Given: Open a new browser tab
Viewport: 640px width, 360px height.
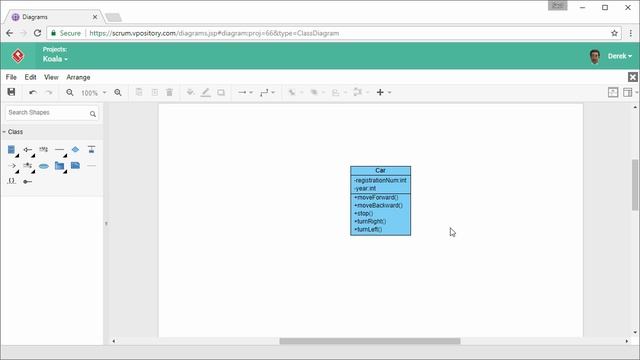Looking at the screenshot, I should (113, 18).
